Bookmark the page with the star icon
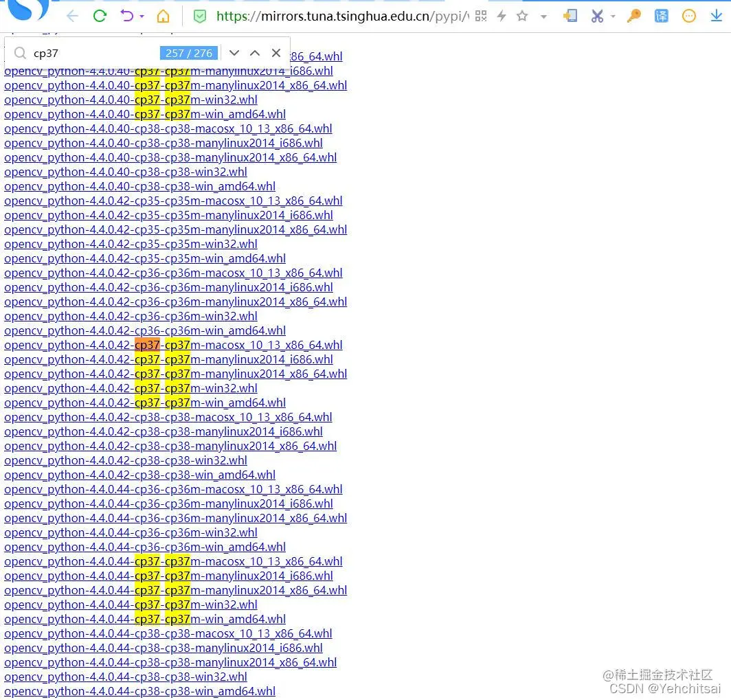This screenshot has width=731, height=700. click(x=522, y=16)
